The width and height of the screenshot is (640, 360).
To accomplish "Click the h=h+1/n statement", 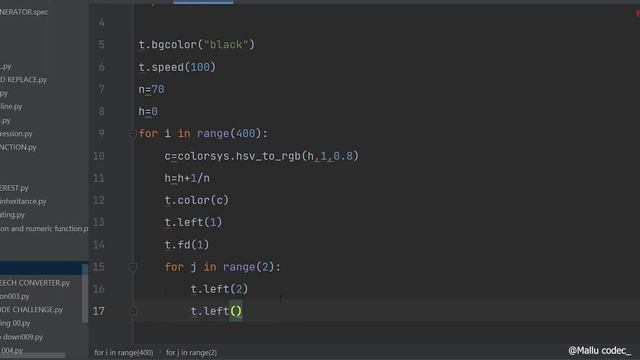I will [x=187, y=178].
